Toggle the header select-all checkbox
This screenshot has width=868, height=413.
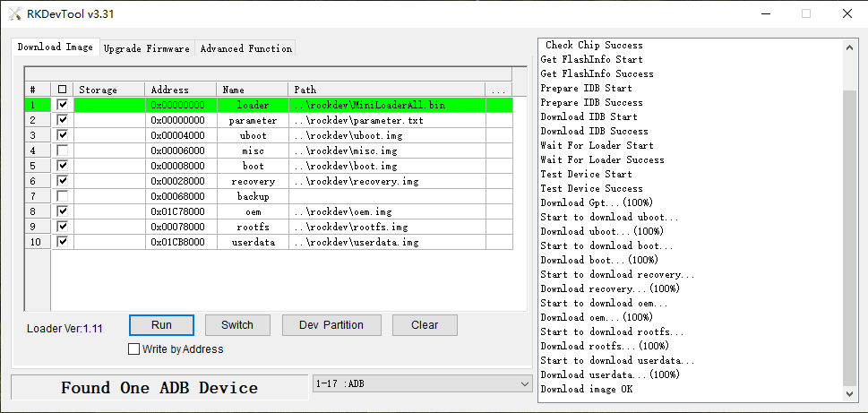tap(62, 90)
